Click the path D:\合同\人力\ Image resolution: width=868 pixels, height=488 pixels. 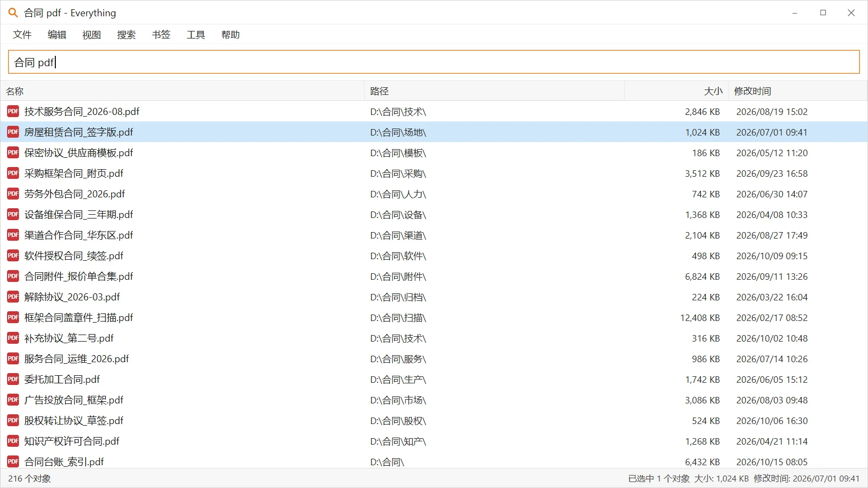[x=398, y=194]
